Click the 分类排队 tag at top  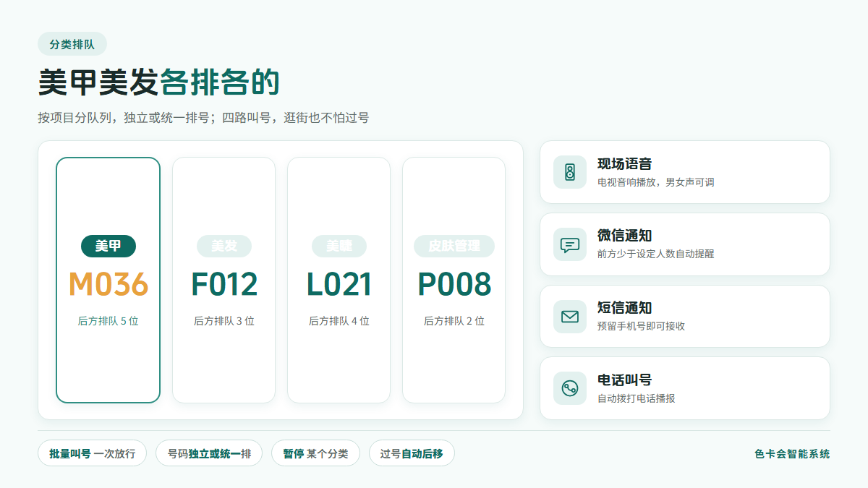pos(72,44)
